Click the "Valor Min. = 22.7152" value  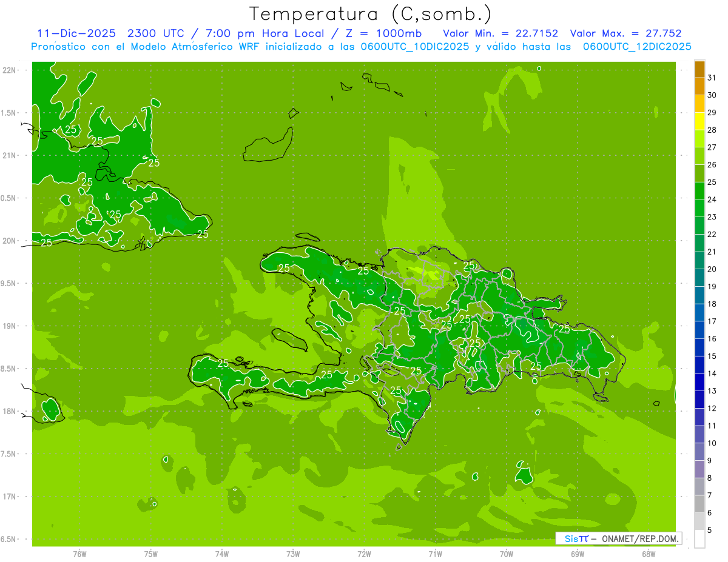tap(501, 33)
